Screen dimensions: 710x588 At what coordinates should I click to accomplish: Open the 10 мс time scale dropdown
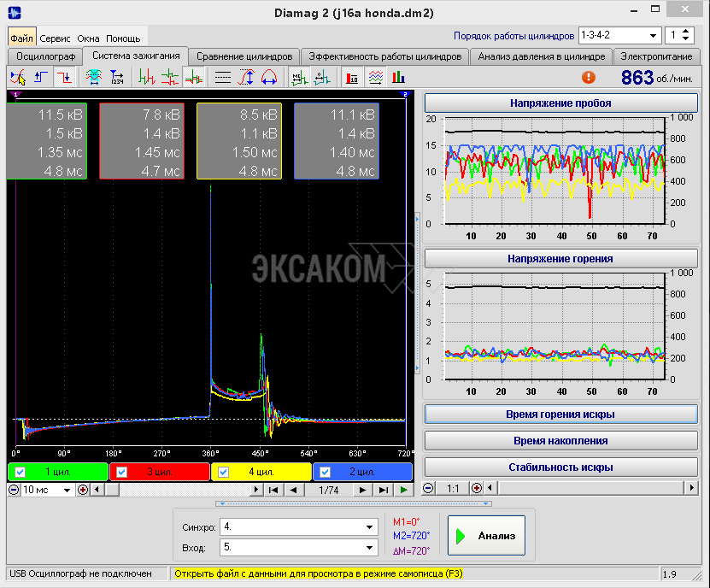(x=68, y=490)
